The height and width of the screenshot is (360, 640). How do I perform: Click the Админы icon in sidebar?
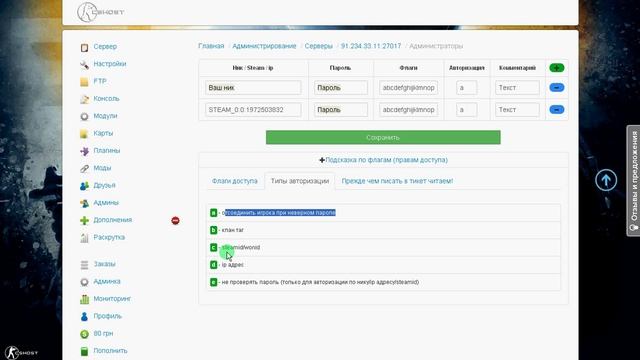[x=84, y=203]
